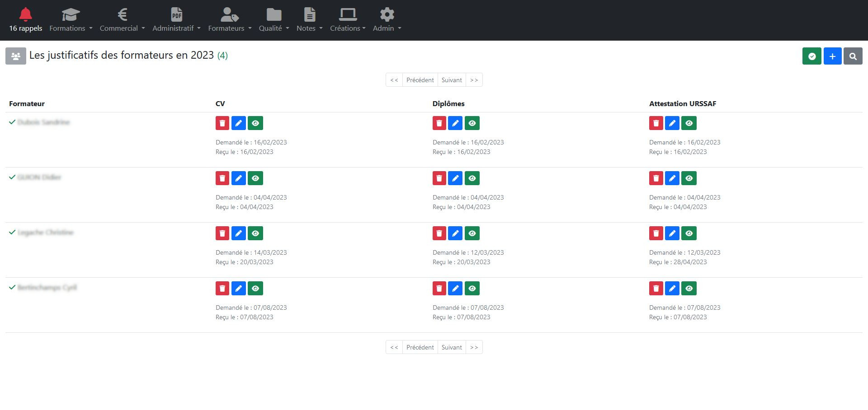The image size is (868, 410).
Task: View CV with eye in 04/04/2023 row
Action: click(255, 178)
